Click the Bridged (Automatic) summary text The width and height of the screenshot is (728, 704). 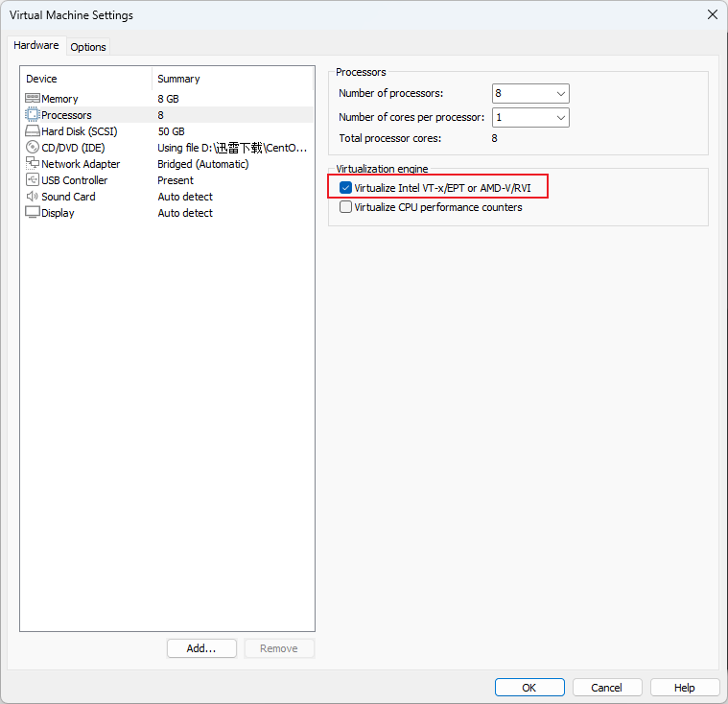point(203,163)
